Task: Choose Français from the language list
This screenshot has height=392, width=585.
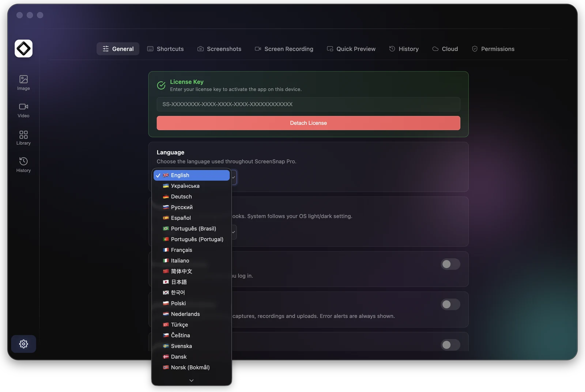Action: pos(192,250)
